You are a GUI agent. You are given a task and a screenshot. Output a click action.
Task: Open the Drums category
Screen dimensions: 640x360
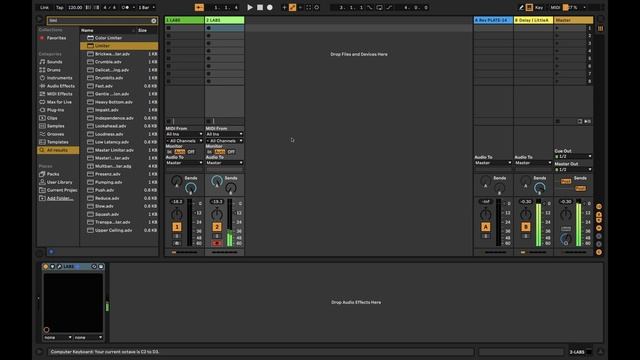(x=53, y=70)
